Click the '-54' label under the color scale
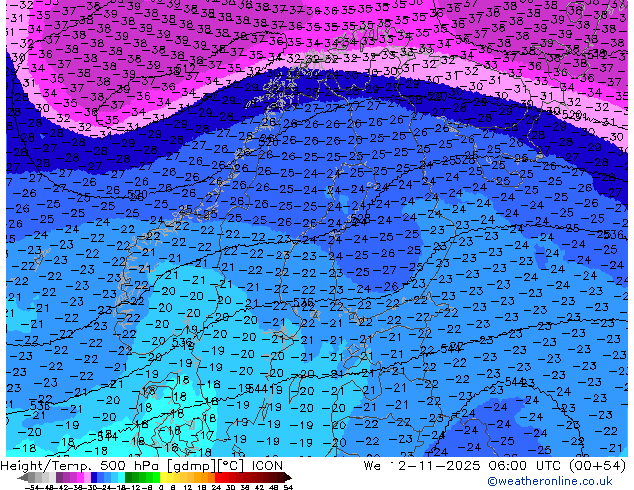 [31, 487]
